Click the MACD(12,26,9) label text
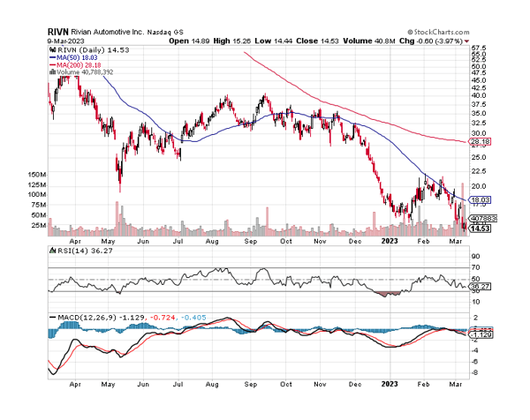The width and height of the screenshot is (530, 420). point(87,318)
